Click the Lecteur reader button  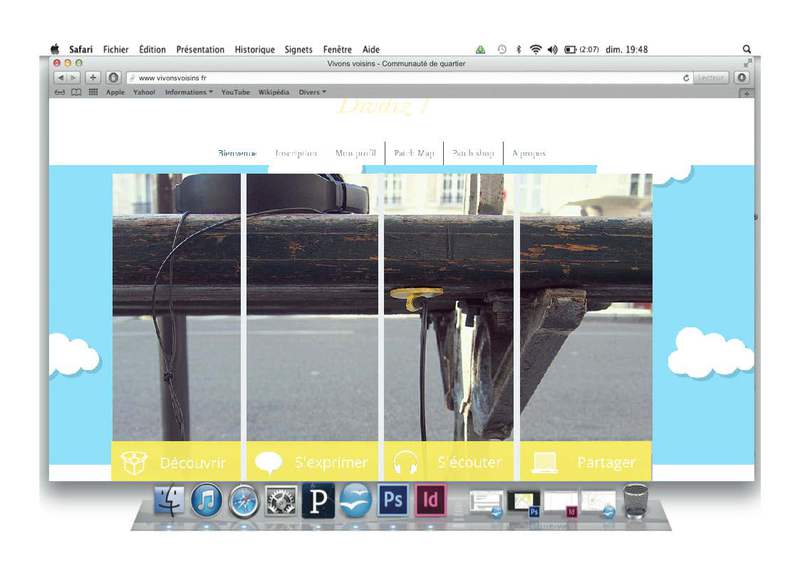click(x=711, y=77)
